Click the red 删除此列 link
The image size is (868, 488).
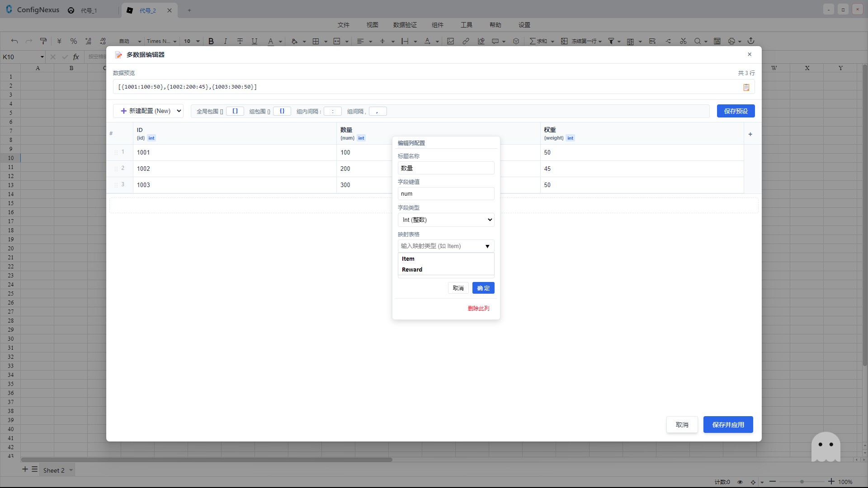(478, 309)
